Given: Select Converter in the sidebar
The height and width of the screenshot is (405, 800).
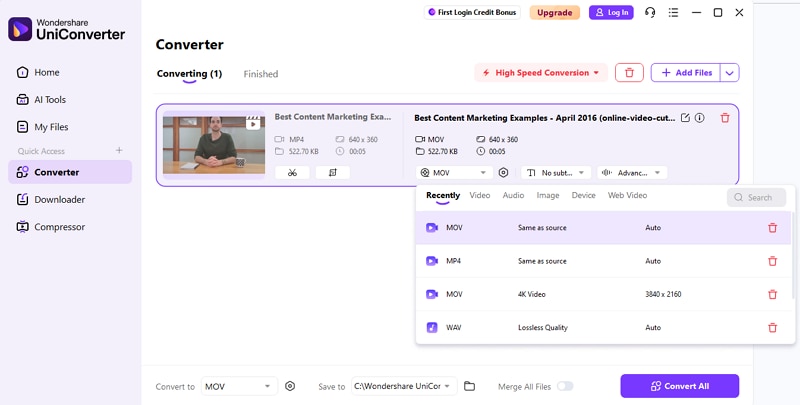Looking at the screenshot, I should (70, 172).
